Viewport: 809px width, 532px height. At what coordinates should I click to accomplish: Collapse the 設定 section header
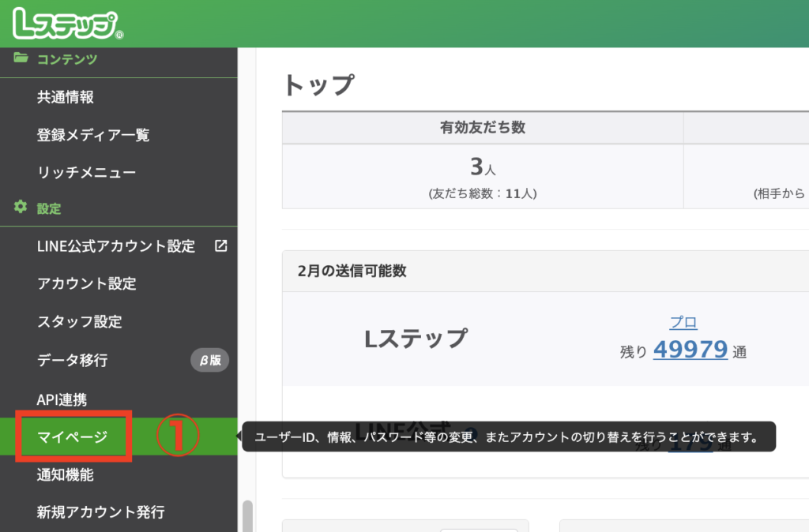point(49,209)
